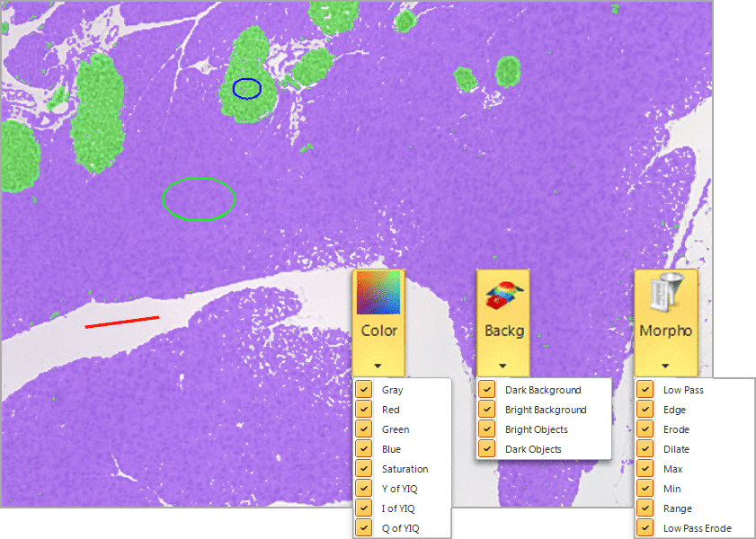Uncheck the Max checkbox
The height and width of the screenshot is (539, 756).
click(645, 469)
